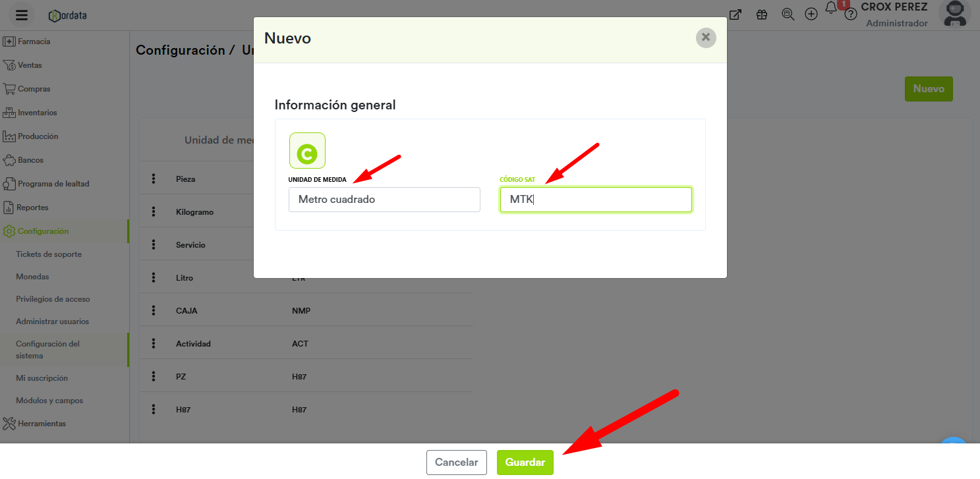
Task: Click the Cancelar button
Action: coord(457,463)
